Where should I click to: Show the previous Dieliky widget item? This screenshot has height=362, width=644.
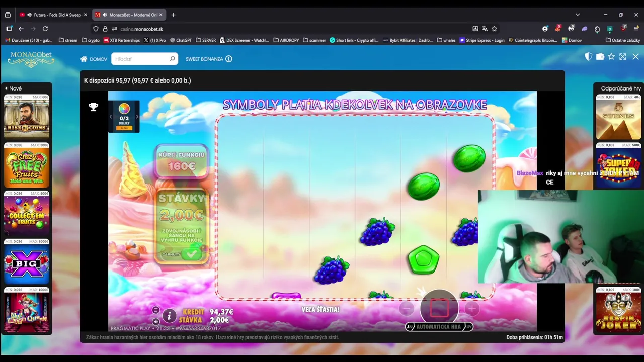tap(111, 117)
